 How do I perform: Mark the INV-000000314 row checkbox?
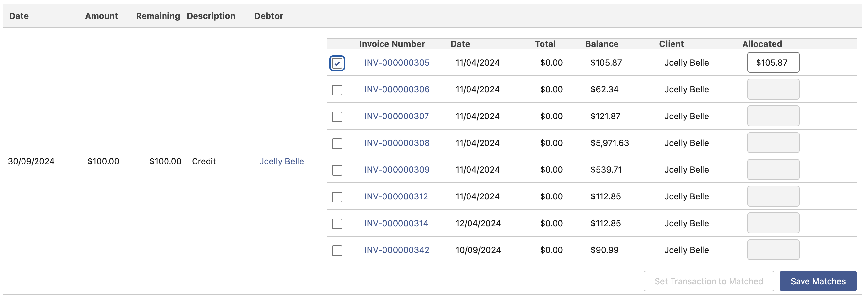tap(337, 224)
